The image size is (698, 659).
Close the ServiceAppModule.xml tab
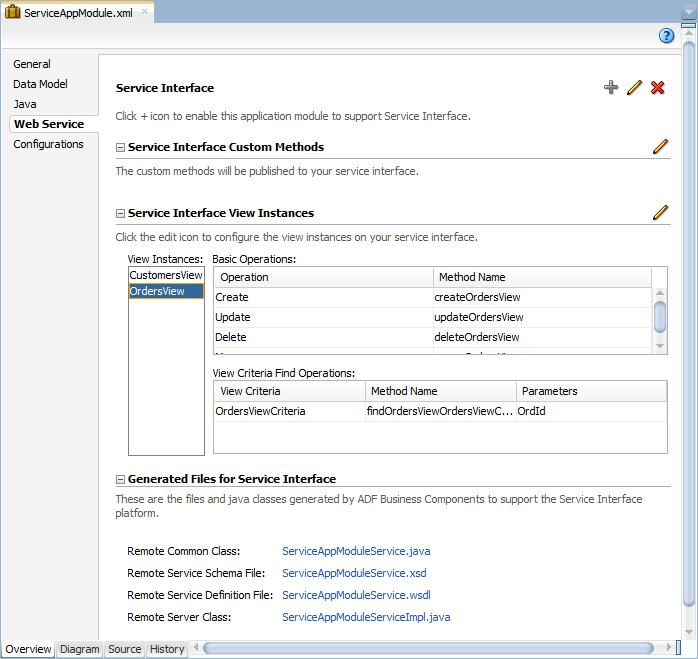[x=145, y=12]
